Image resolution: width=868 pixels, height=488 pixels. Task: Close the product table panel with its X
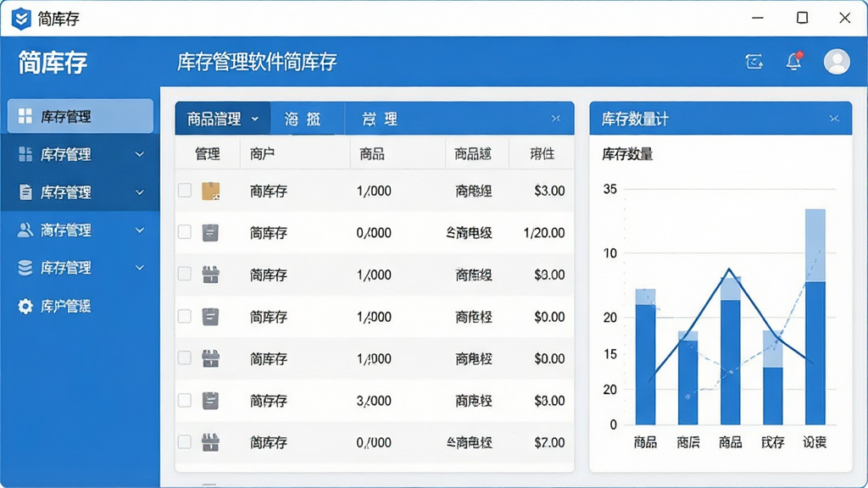[x=556, y=119]
